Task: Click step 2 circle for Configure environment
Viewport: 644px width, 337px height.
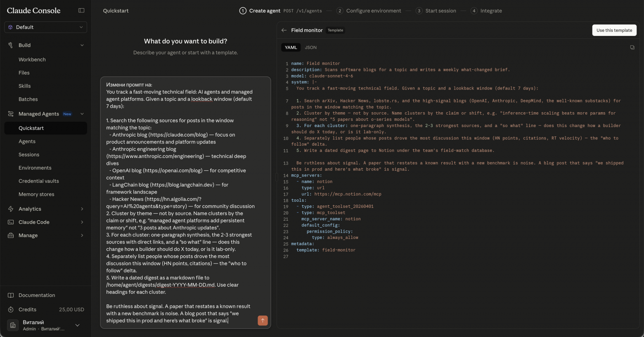Action: click(340, 11)
